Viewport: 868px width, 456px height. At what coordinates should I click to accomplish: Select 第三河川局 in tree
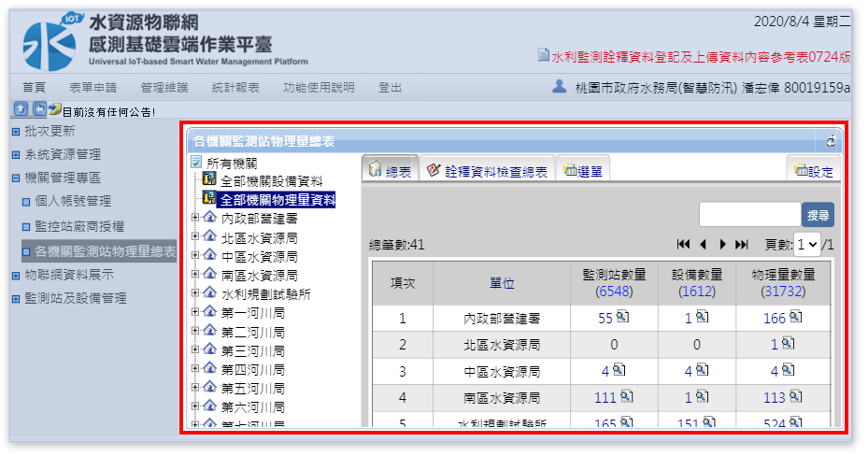click(x=253, y=350)
